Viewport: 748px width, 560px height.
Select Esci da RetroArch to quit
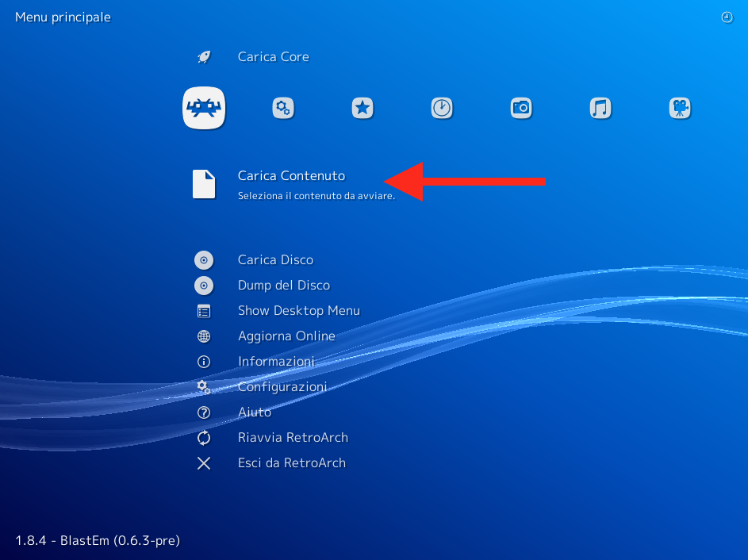click(x=292, y=462)
